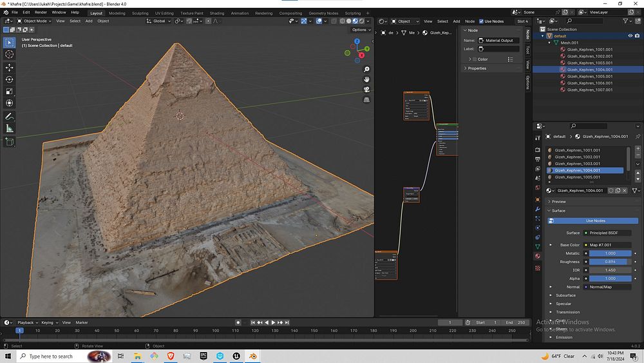The height and width of the screenshot is (363, 644).
Task: Switch to the Shading workspace tab
Action: coord(217,13)
